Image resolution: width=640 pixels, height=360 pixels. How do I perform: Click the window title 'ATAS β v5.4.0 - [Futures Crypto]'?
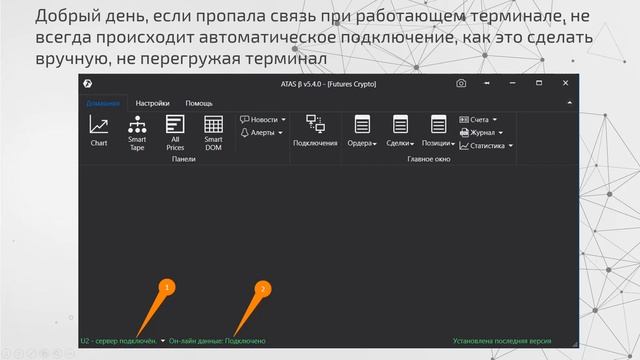tap(329, 84)
